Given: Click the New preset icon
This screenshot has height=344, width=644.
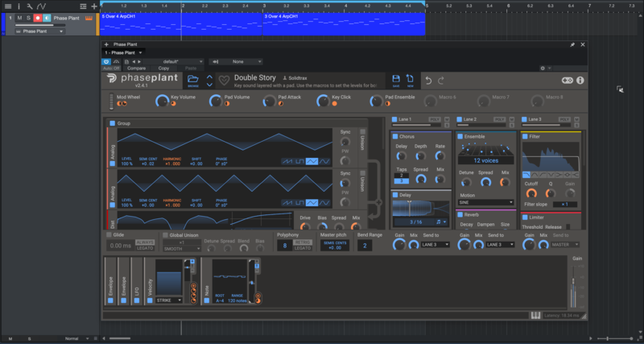Looking at the screenshot, I should (410, 80).
